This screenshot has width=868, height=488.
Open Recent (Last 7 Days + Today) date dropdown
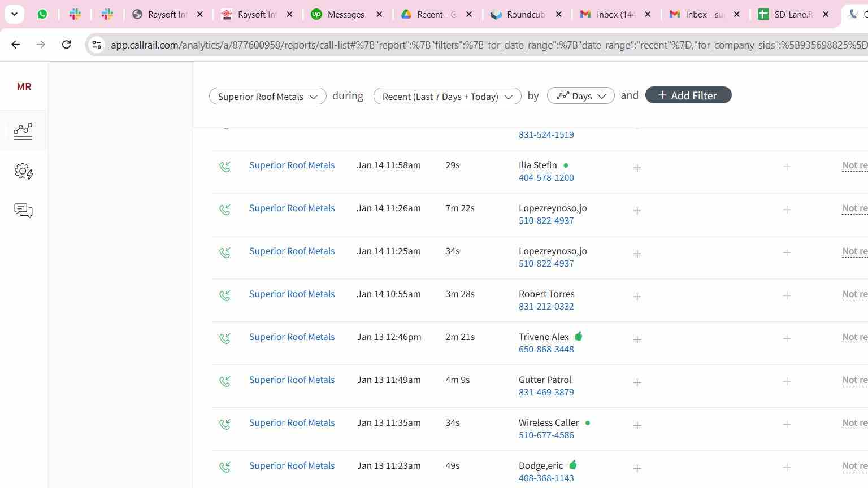pos(447,96)
